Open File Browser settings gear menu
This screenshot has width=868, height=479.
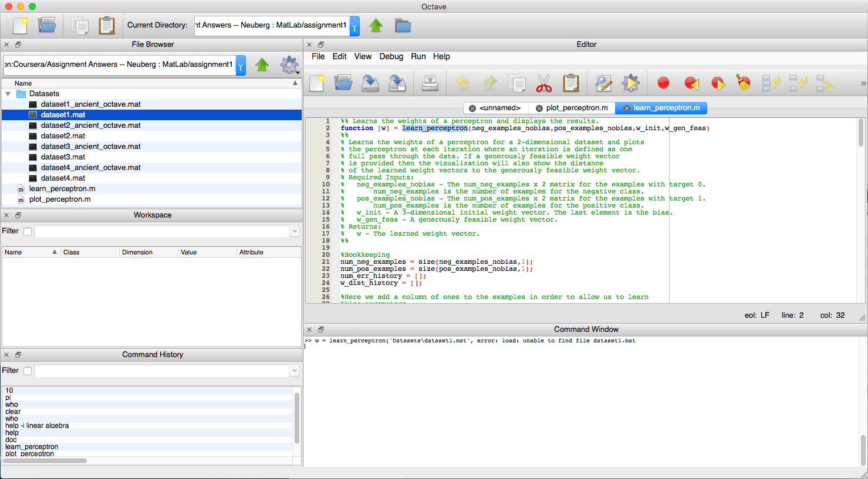(x=289, y=64)
